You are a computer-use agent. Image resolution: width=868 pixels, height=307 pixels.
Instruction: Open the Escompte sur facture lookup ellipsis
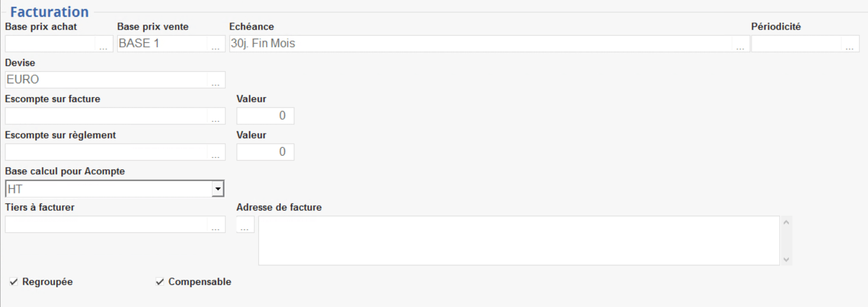[x=215, y=116]
